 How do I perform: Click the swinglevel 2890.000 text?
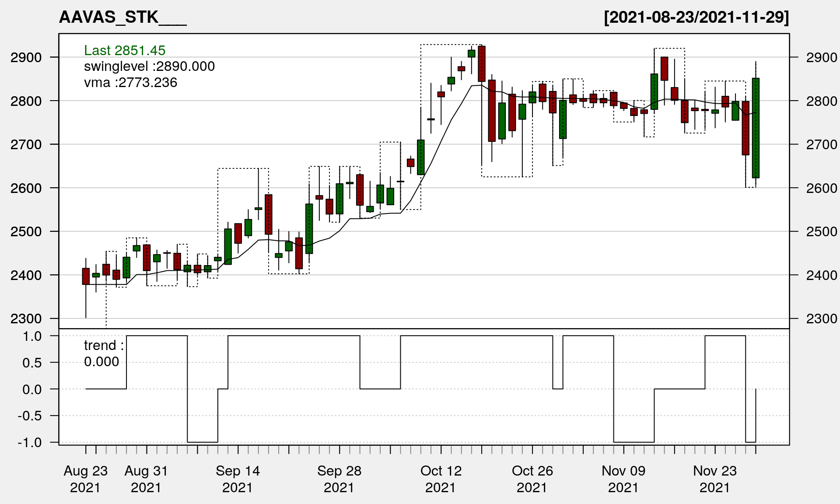pyautogui.click(x=149, y=66)
